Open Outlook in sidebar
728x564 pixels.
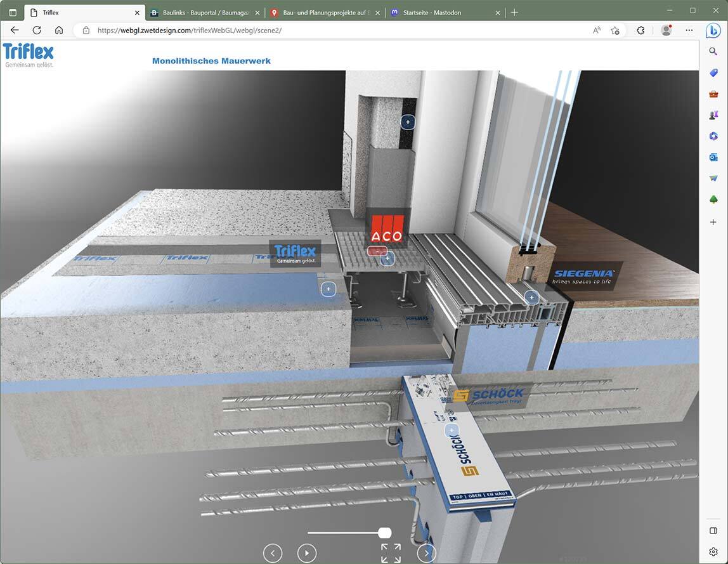(713, 157)
